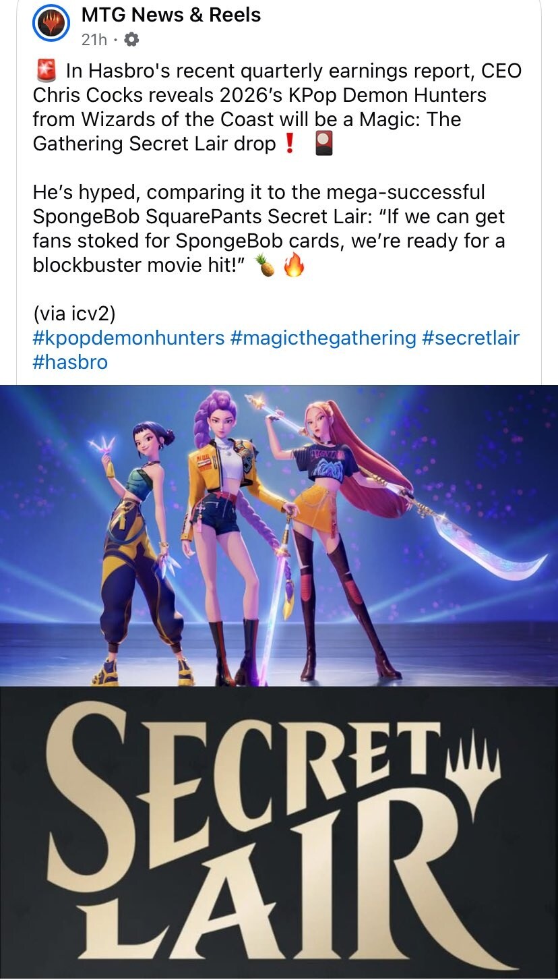The image size is (558, 980).
Task: Tap the red exclamation mark emoji
Action: coord(289,144)
